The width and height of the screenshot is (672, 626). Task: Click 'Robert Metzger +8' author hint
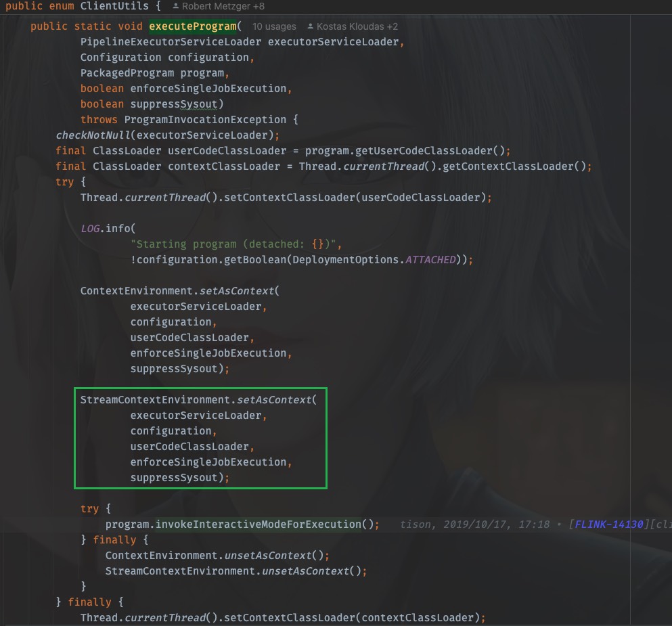point(223,6)
